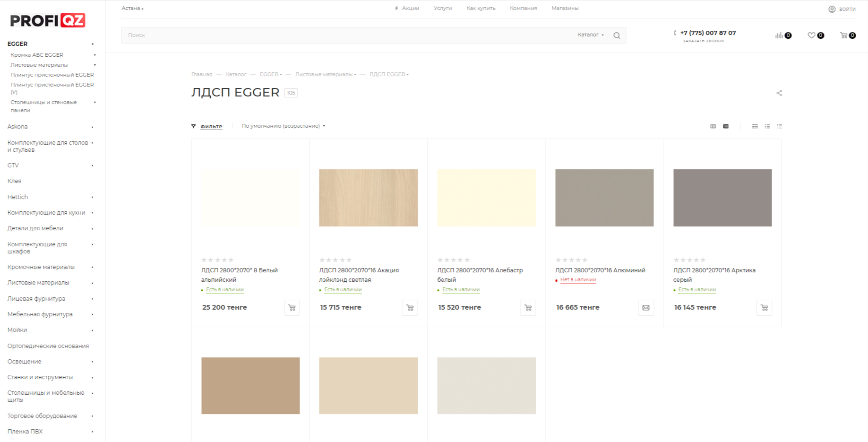Expand Кромка АБС EGGER submenu arrow
Viewport: 868px width, 442px height.
coord(95,55)
